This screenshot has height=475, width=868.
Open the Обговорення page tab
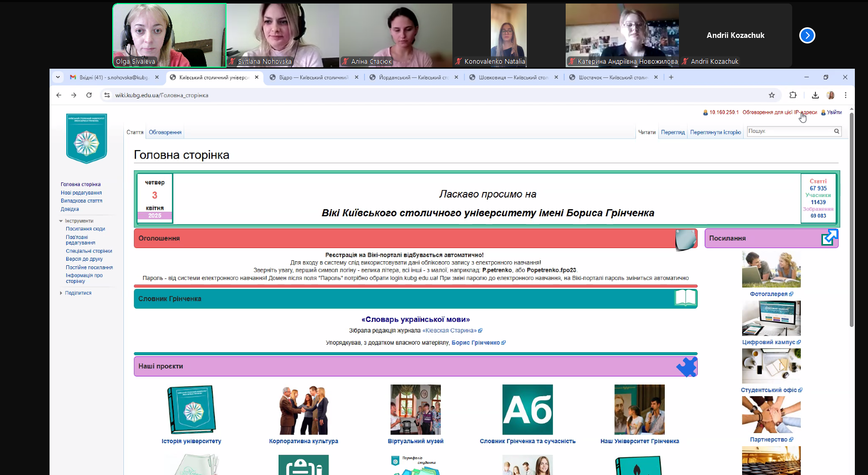165,132
